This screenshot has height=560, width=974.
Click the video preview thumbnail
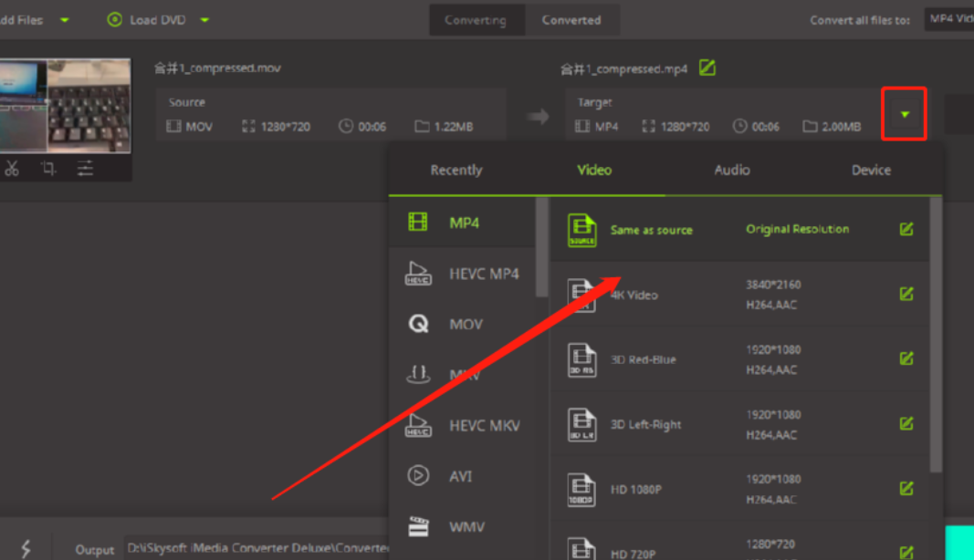coord(64,105)
